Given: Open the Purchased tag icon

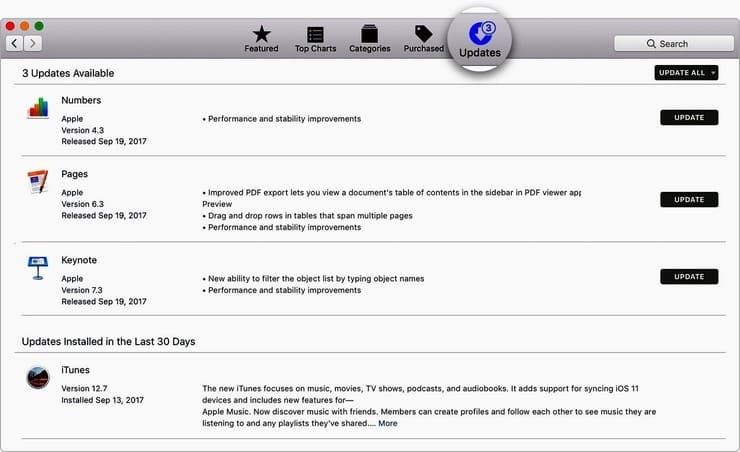Looking at the screenshot, I should coord(423,33).
